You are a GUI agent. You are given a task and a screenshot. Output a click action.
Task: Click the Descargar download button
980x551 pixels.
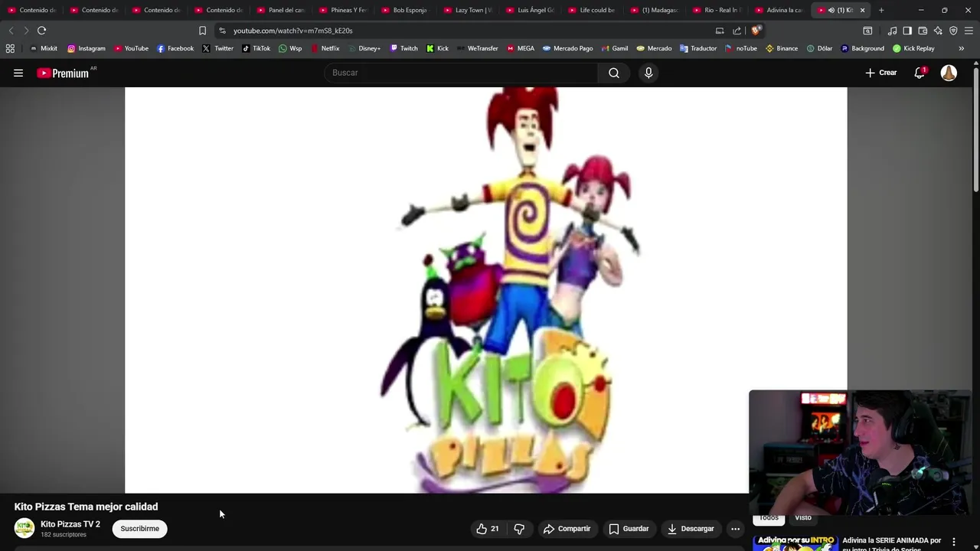point(690,529)
